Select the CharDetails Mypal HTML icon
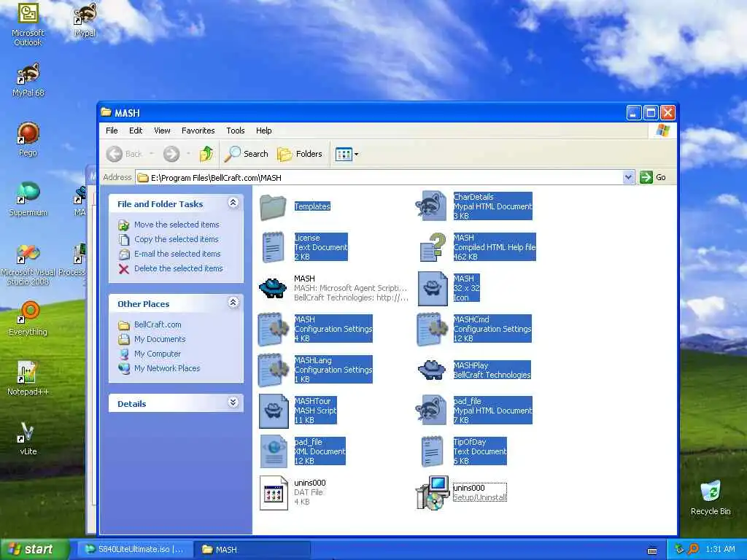 (x=430, y=206)
